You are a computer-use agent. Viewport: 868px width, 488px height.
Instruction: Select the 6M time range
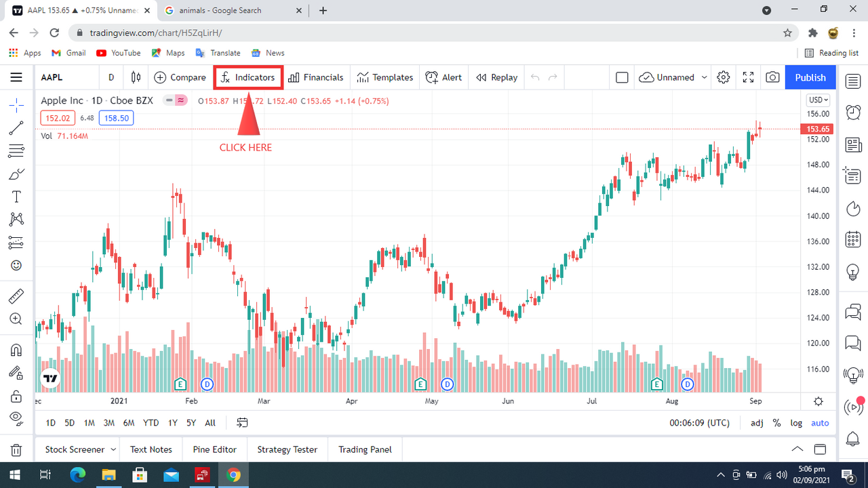(x=129, y=423)
